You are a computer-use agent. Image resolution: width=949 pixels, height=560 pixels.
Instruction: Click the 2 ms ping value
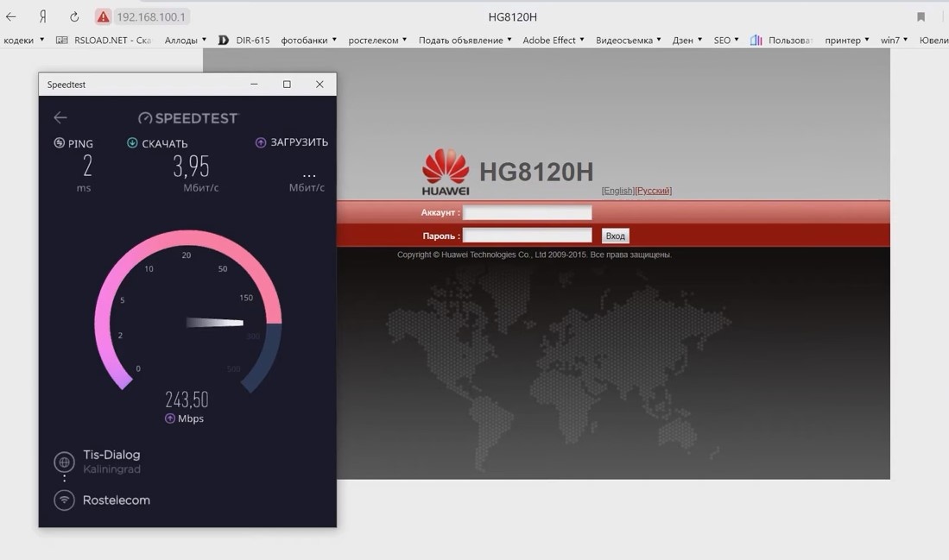(88, 166)
